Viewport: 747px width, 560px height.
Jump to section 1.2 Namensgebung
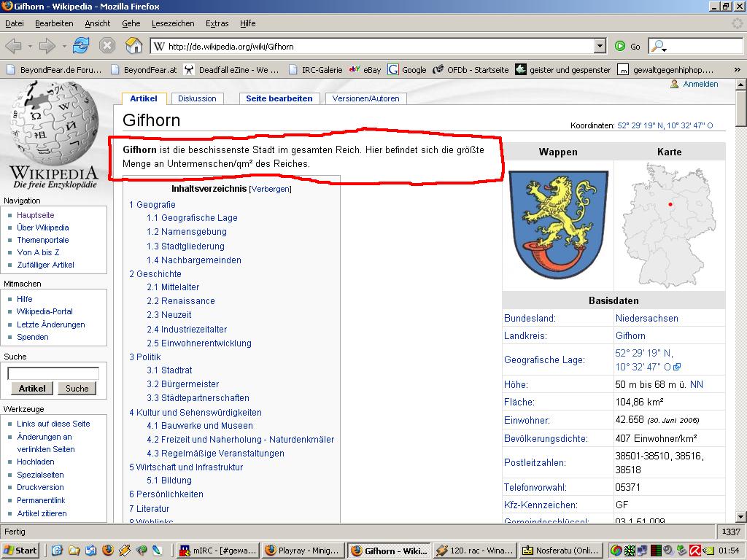(187, 232)
